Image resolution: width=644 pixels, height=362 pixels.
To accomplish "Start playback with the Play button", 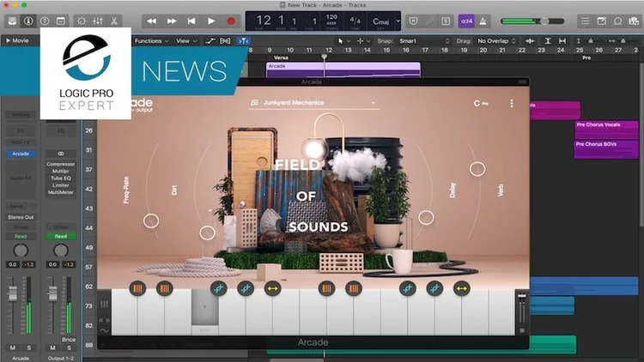I will tap(211, 21).
